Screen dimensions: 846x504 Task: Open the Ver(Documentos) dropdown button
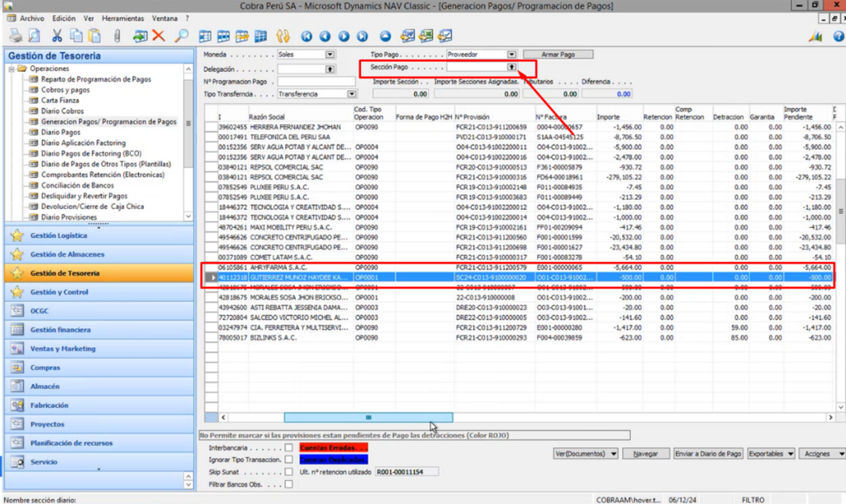tap(586, 454)
